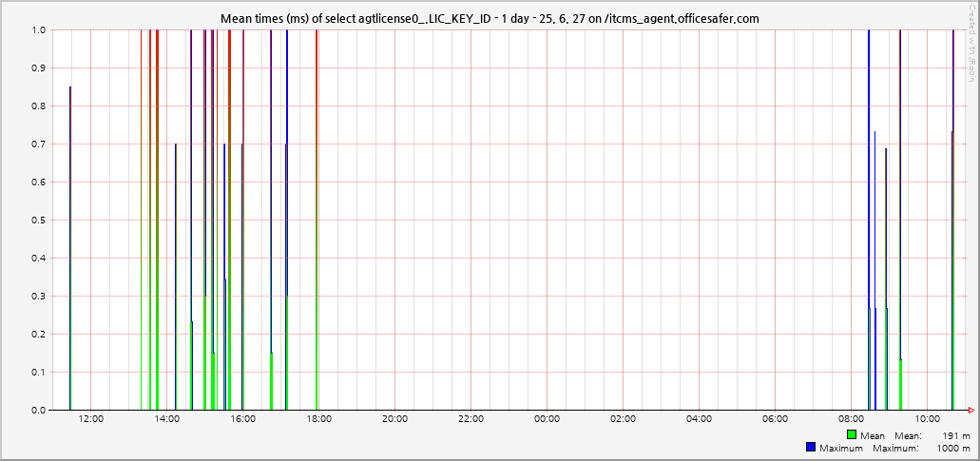Click the blue Maximum legend swatch
This screenshot has width=980, height=461.
[811, 448]
